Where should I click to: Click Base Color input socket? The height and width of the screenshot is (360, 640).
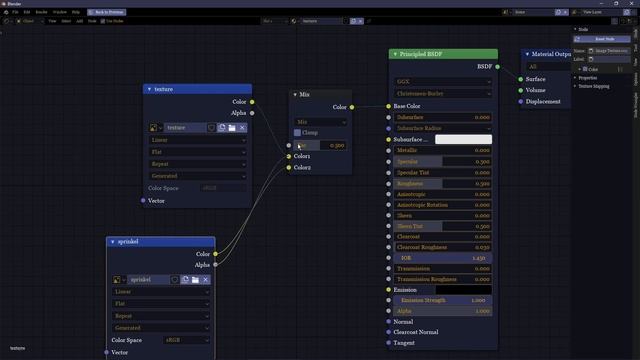(x=389, y=106)
